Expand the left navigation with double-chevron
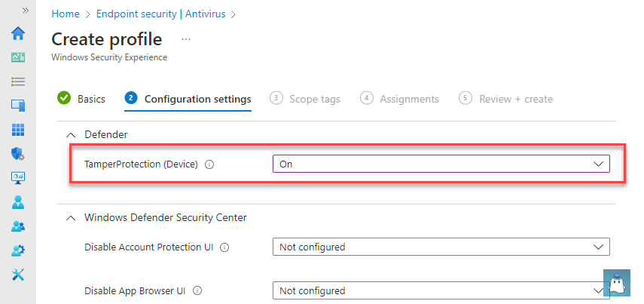Screen dimensions: 644x304 (x=26, y=11)
